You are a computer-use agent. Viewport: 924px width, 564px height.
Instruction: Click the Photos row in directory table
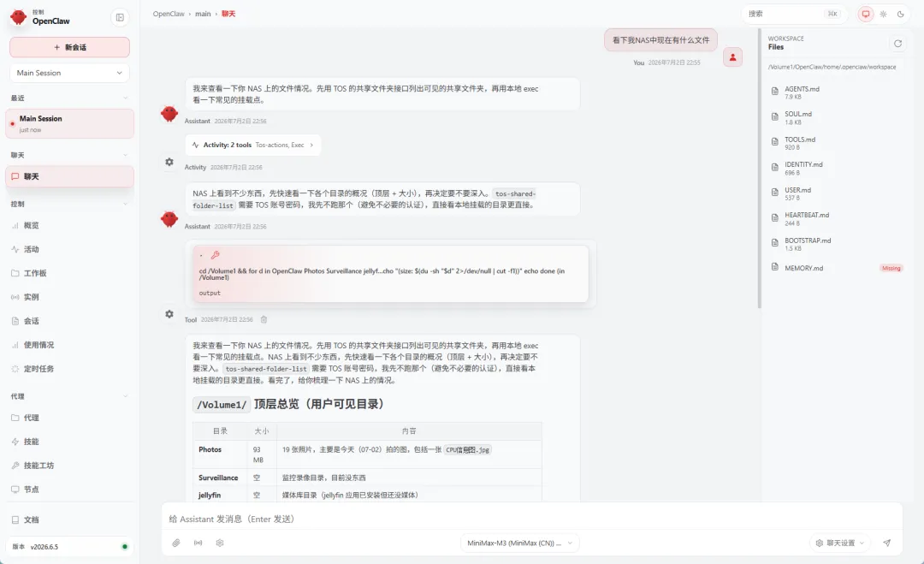pyautogui.click(x=366, y=454)
